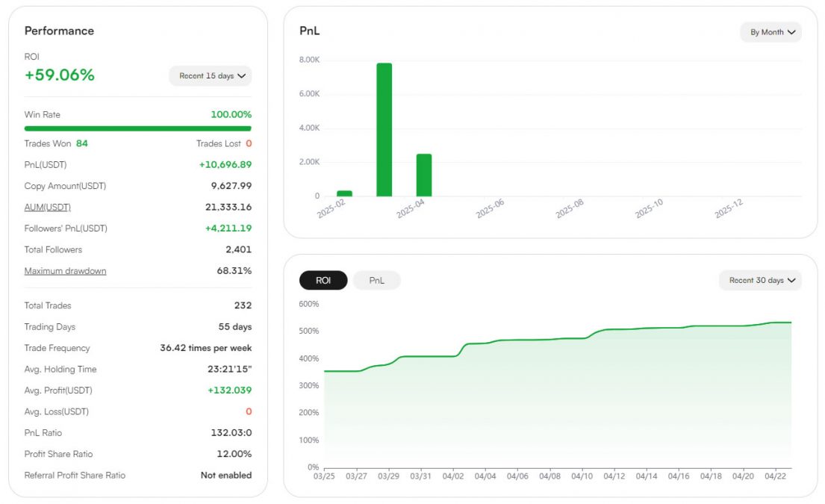This screenshot has width=825, height=504.
Task: Click the Trades Lost 0 value
Action: pyautogui.click(x=249, y=143)
